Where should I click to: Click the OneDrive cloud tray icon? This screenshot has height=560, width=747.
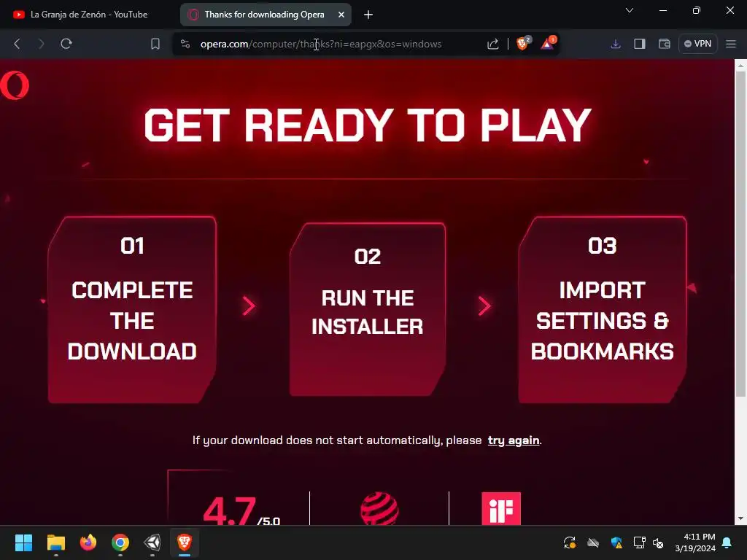592,542
